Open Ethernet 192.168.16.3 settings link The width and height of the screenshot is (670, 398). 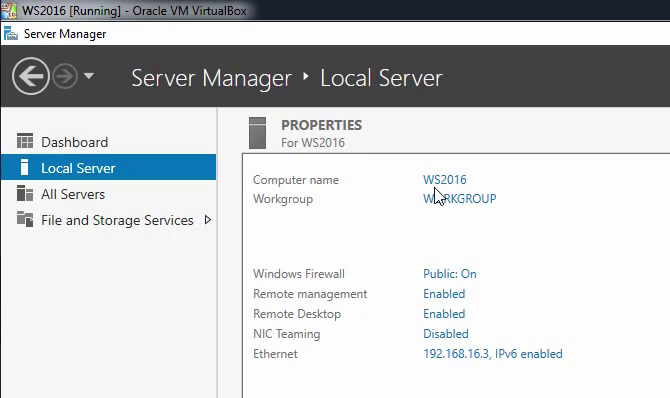tap(493, 354)
